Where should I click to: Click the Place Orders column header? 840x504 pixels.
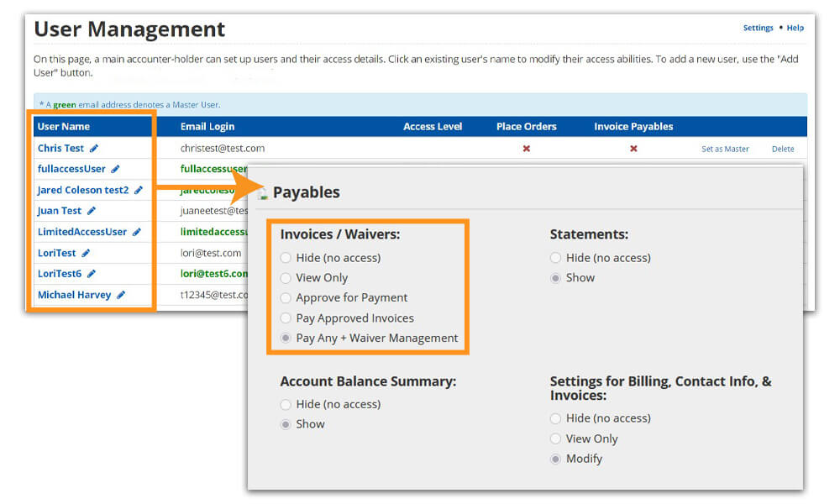click(526, 127)
